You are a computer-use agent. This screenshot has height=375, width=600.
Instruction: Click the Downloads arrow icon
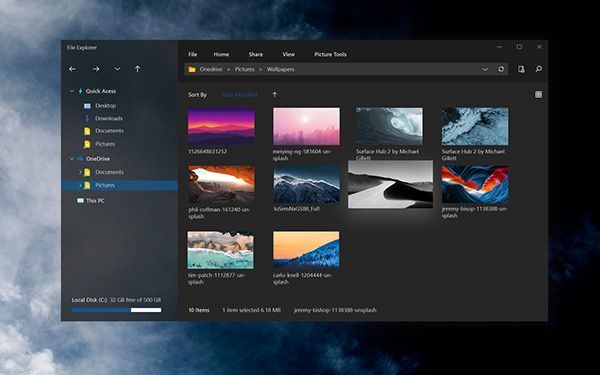coord(87,118)
